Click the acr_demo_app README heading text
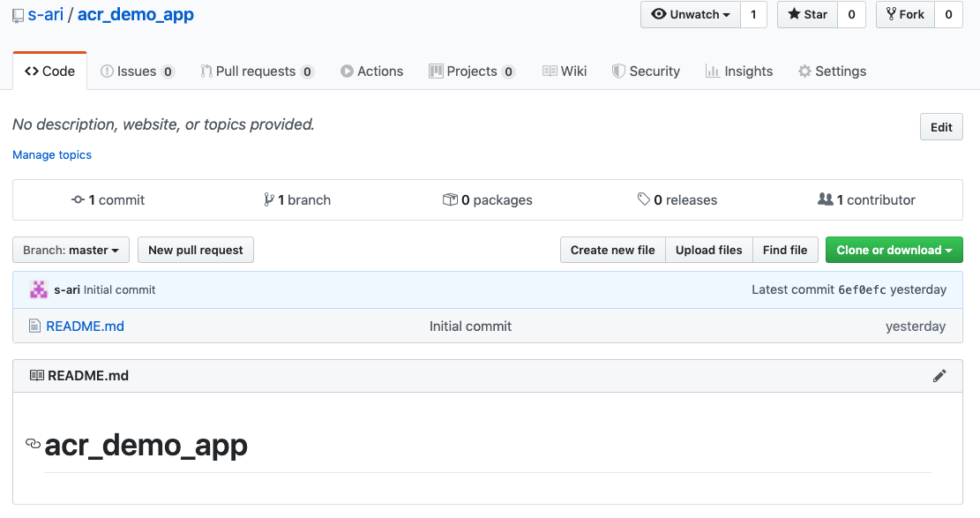The image size is (980, 518). (x=146, y=446)
